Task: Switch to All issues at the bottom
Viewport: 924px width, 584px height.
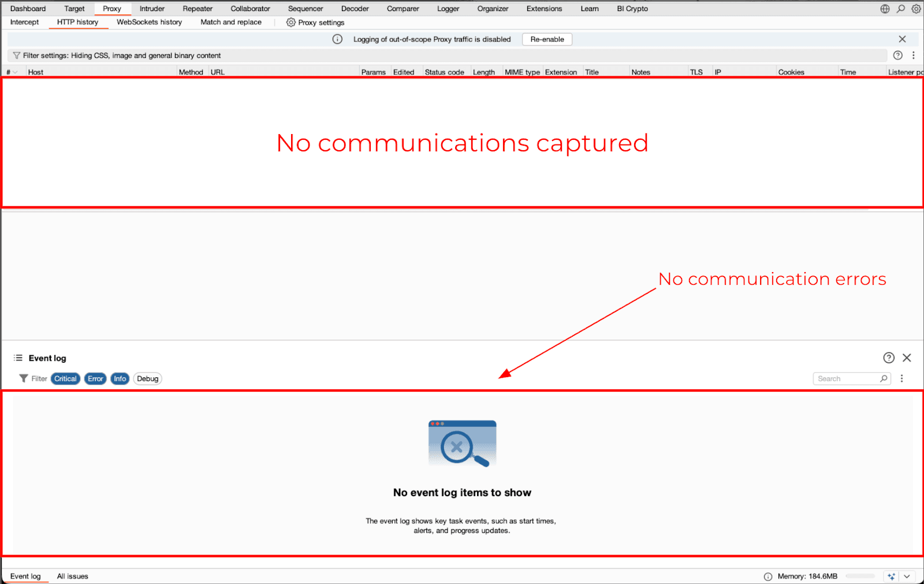Action: coord(72,576)
